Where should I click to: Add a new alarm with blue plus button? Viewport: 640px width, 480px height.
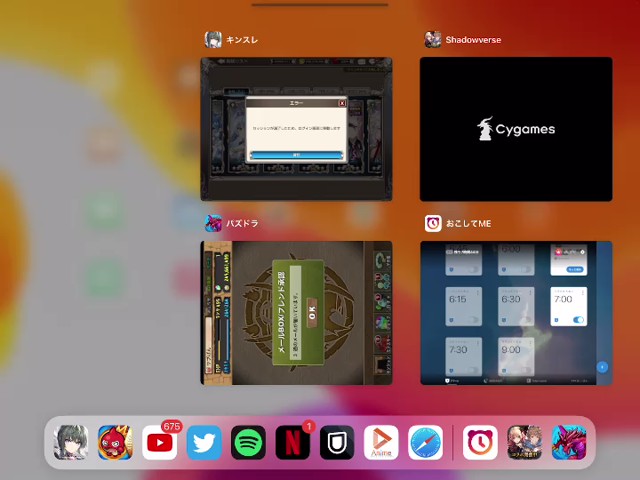tap(602, 367)
